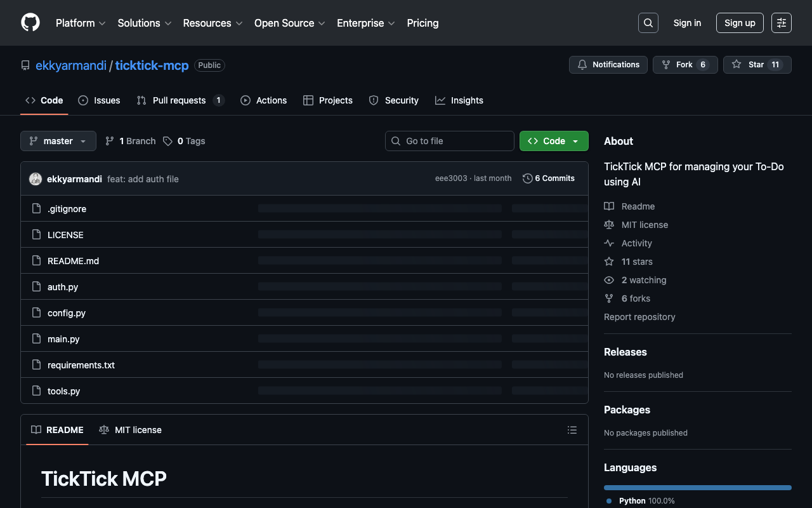Click the Go to file search field
This screenshot has height=508, width=812.
coord(450,141)
